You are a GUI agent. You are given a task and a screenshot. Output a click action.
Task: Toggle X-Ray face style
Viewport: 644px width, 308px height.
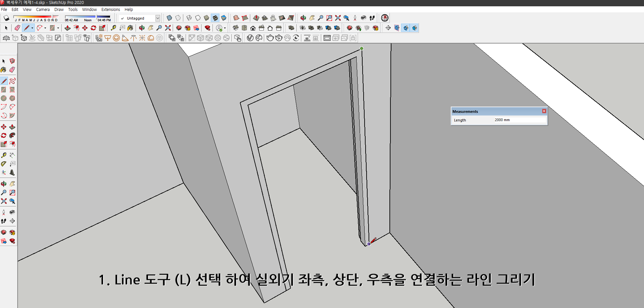tap(170, 18)
